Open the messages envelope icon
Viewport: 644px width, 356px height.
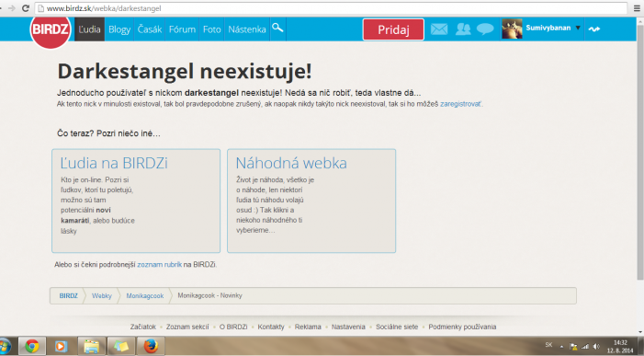click(x=438, y=29)
